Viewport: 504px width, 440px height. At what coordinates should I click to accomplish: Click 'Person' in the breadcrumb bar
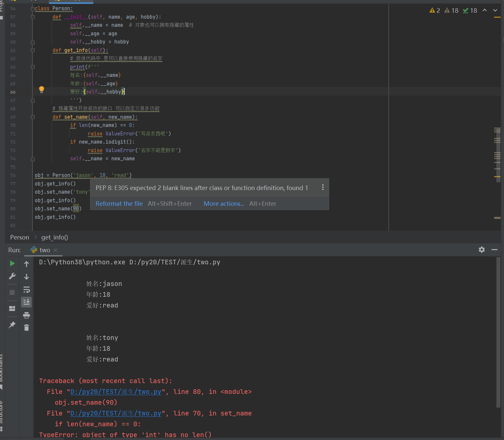[20, 238]
